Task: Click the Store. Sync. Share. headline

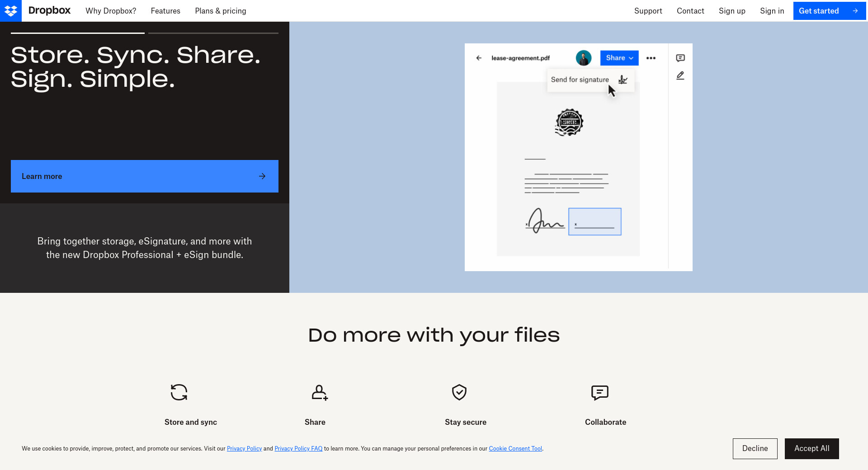Action: coord(136,67)
